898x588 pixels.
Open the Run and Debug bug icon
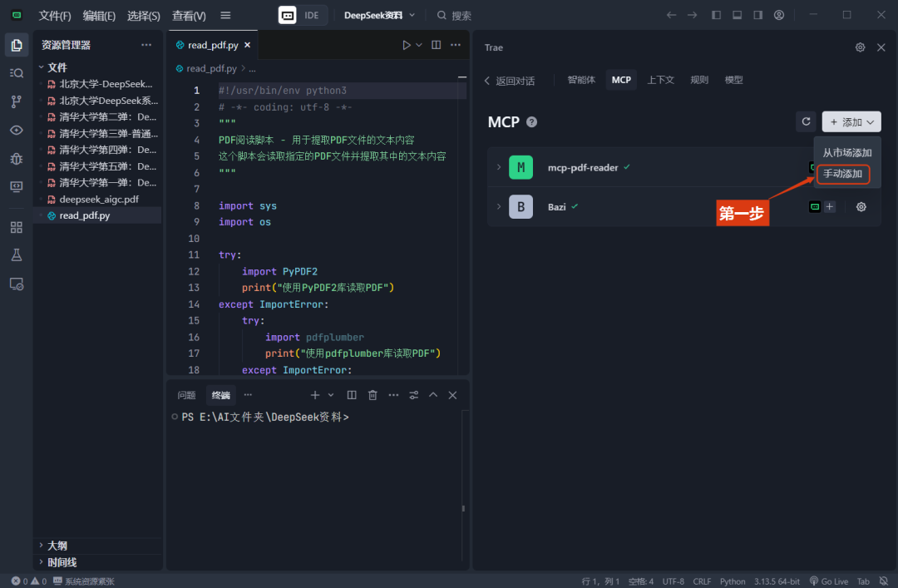16,158
